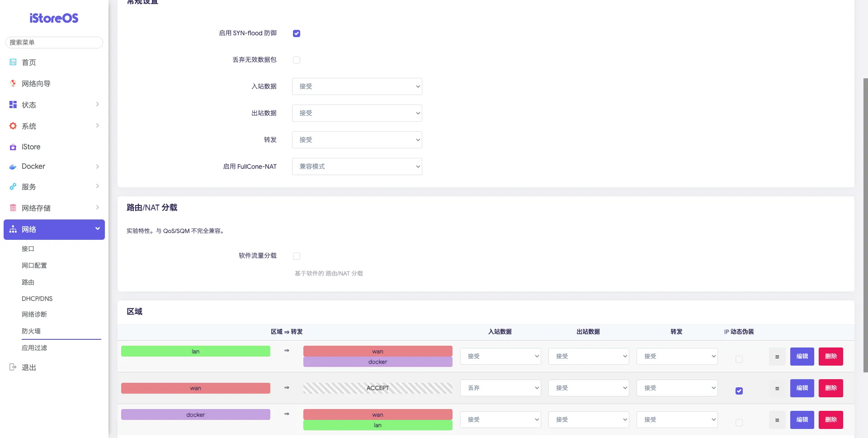The height and width of the screenshot is (438, 868).
Task: Open the 入站数据 dropdown in general settings
Action: click(x=357, y=86)
